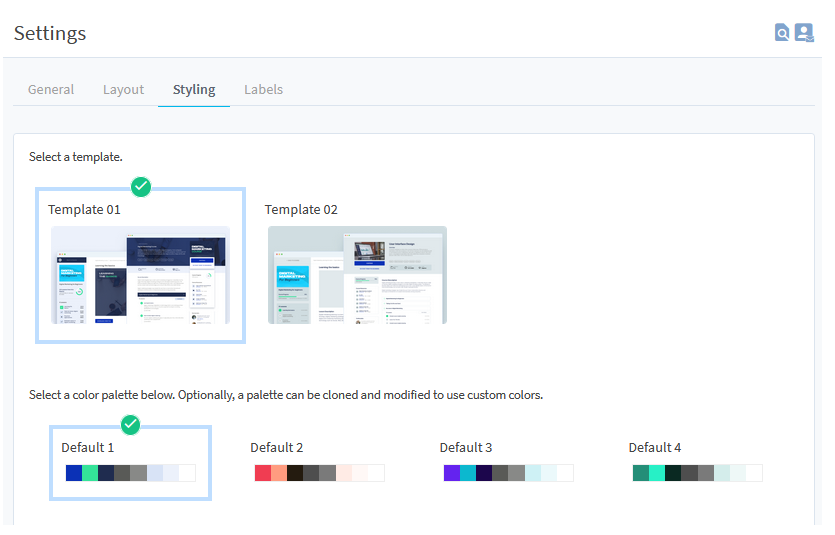Click the Default 2 label
This screenshot has width=835, height=535.
coord(277,448)
